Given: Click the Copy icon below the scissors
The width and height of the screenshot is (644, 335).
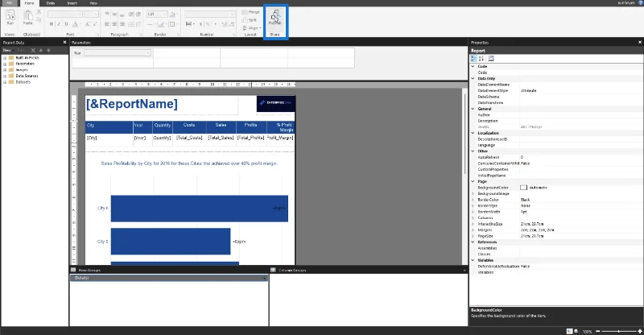Looking at the screenshot, I should [39, 19].
